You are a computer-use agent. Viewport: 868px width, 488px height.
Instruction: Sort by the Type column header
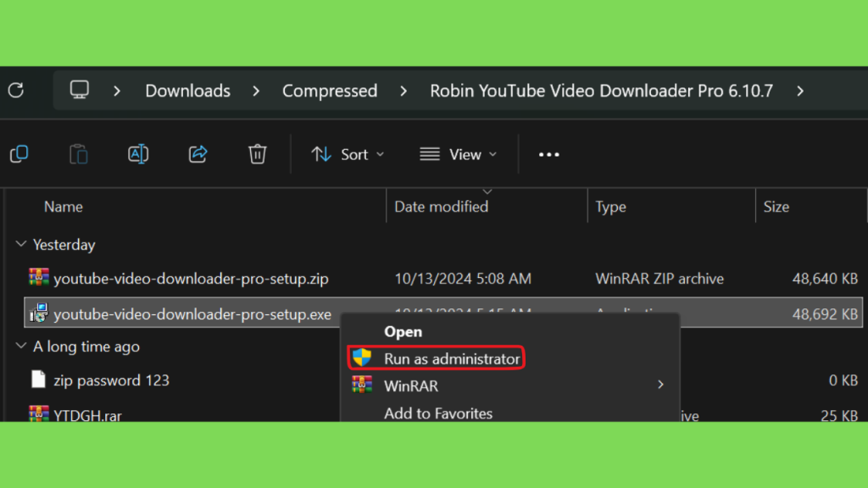point(610,207)
